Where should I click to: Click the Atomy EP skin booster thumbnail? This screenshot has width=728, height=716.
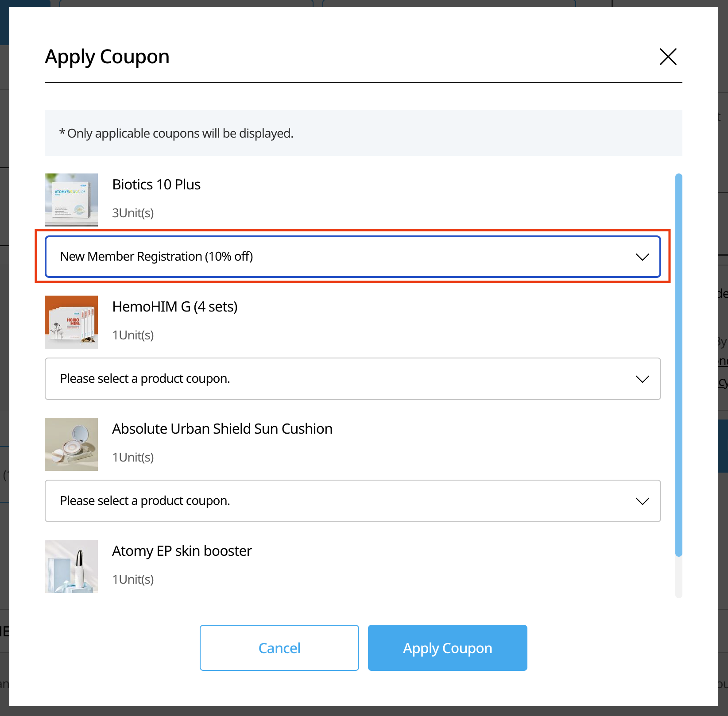click(71, 566)
